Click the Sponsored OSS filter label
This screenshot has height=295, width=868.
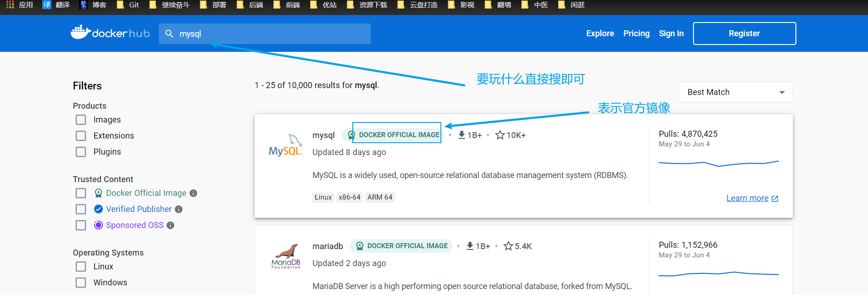[x=135, y=225]
